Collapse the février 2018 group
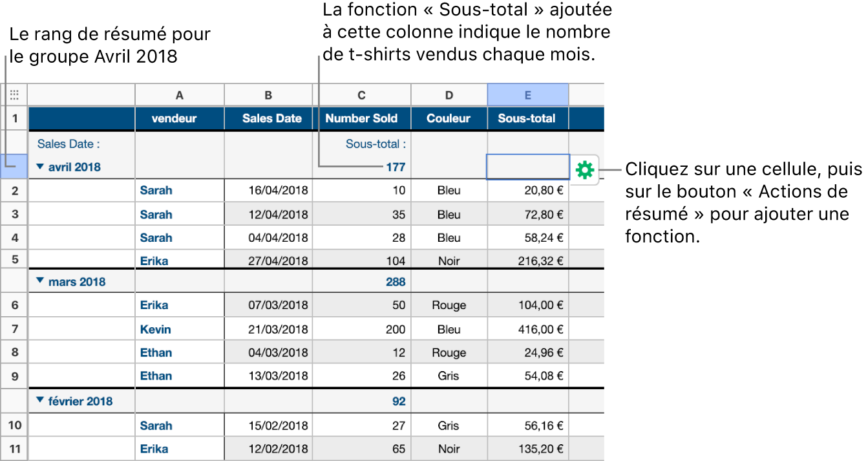 coord(40,401)
